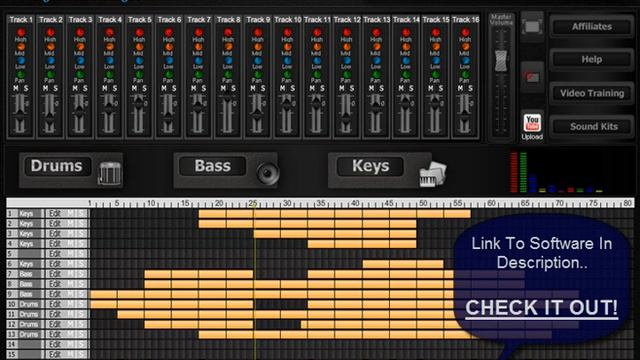Click Track 16 red High knob
This screenshot has width=640, height=360.
pos(465,32)
